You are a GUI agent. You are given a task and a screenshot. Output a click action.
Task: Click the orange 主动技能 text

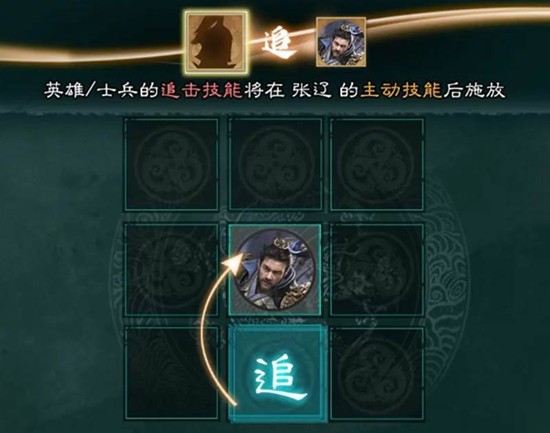(401, 91)
